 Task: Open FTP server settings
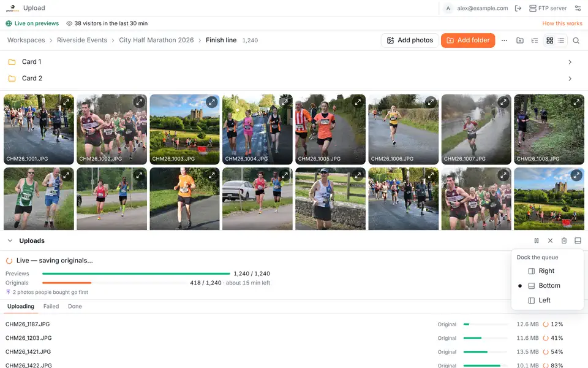coord(548,8)
